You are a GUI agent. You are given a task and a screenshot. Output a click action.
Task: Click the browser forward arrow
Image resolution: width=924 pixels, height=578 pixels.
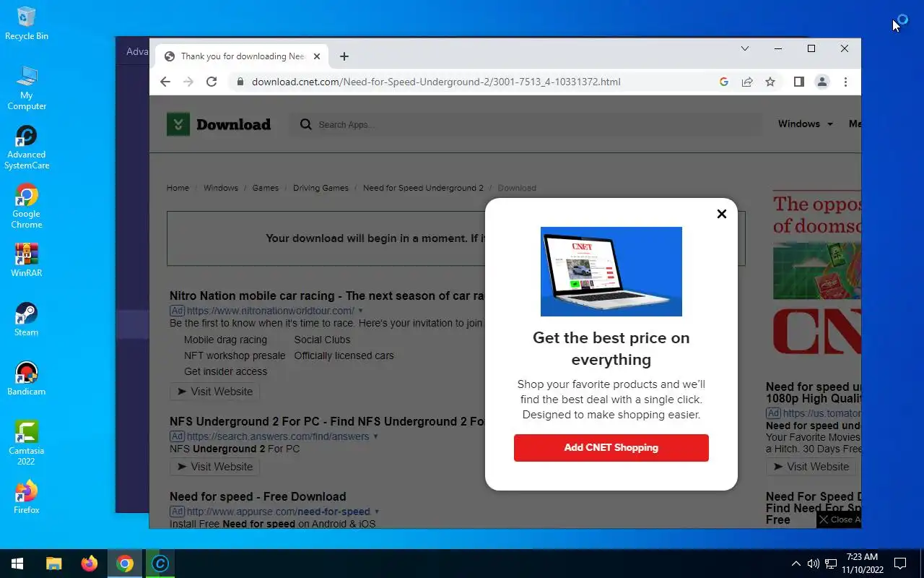click(x=188, y=82)
